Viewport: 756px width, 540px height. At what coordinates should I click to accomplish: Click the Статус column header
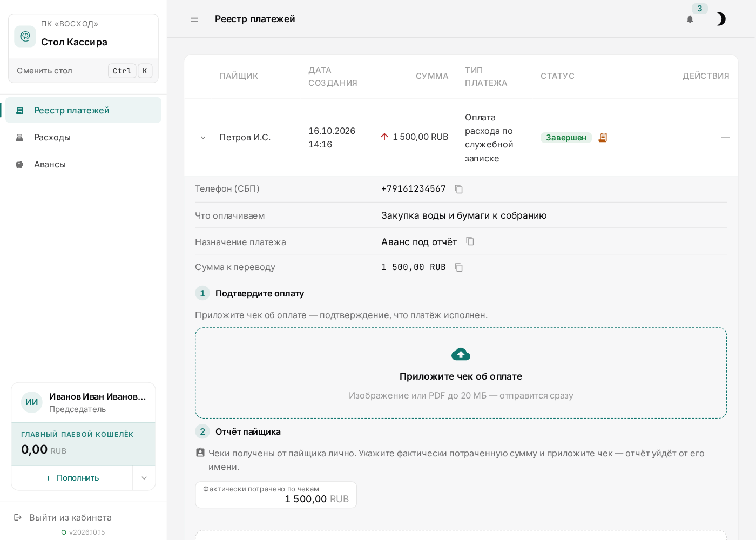coord(557,76)
